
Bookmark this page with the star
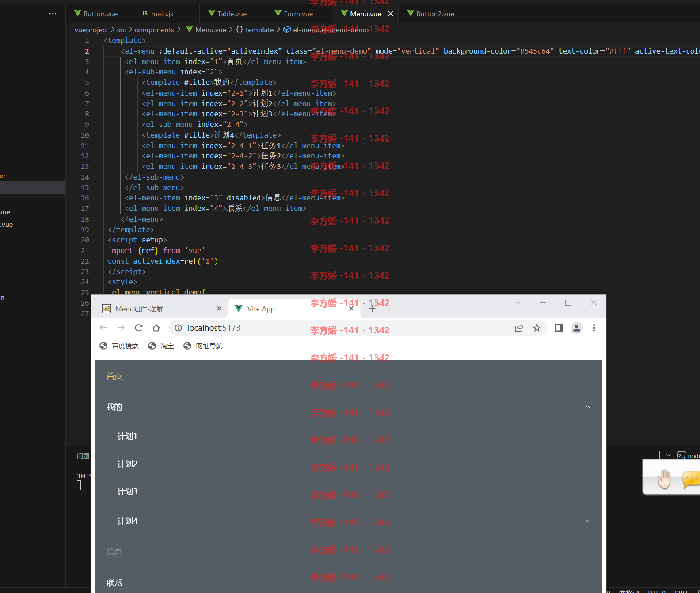pos(536,328)
